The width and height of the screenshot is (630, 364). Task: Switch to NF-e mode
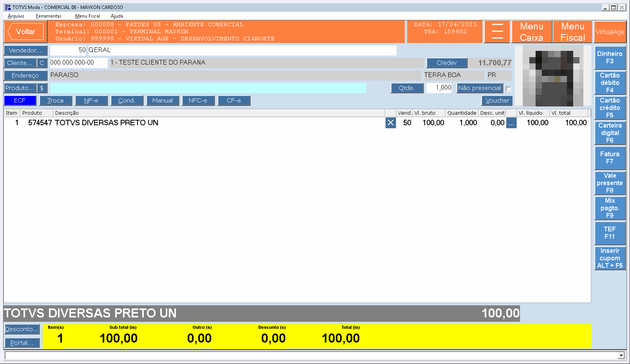[91, 101]
